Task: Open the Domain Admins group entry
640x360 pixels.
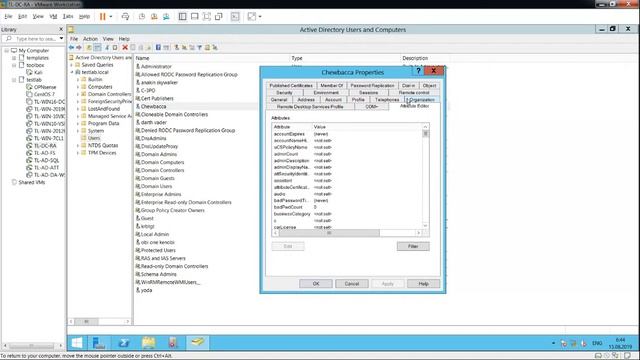Action: [156, 154]
